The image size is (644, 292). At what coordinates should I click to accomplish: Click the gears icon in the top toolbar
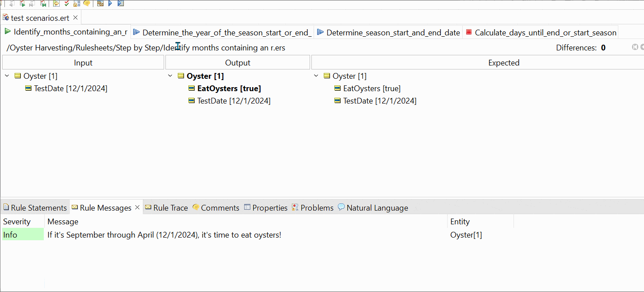pos(100,4)
